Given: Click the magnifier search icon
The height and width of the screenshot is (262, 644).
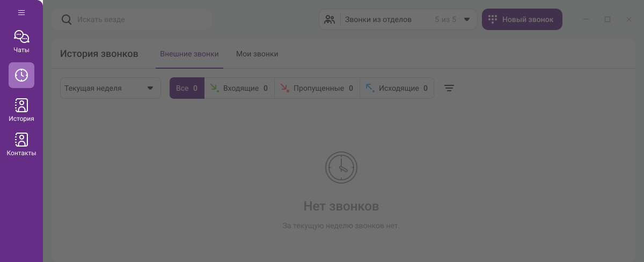Looking at the screenshot, I should coord(67,19).
